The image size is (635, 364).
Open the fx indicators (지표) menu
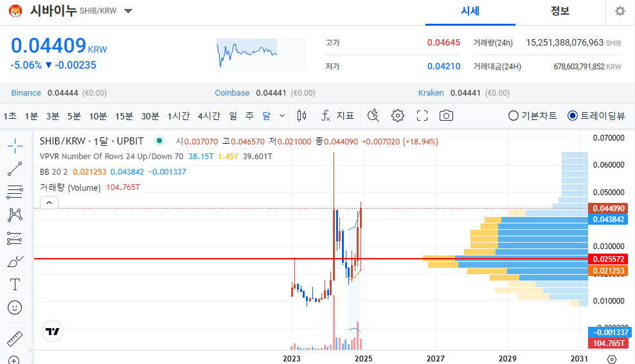pyautogui.click(x=337, y=116)
